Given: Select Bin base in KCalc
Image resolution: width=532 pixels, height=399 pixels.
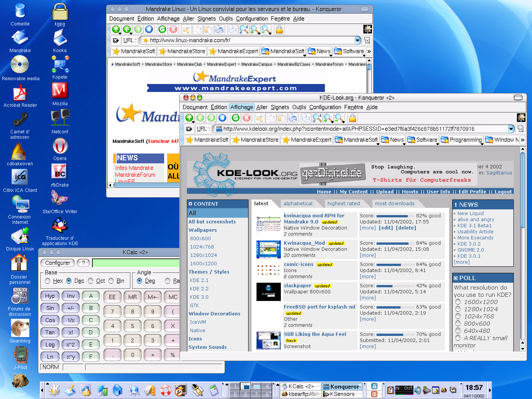Looking at the screenshot, I should click(116, 281).
